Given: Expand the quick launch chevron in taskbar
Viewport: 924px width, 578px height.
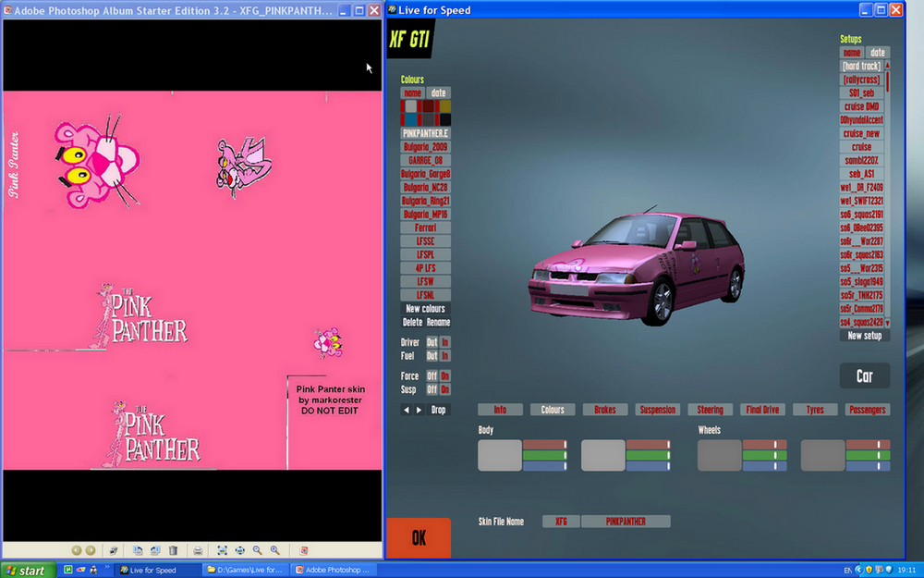Looking at the screenshot, I should (x=107, y=569).
